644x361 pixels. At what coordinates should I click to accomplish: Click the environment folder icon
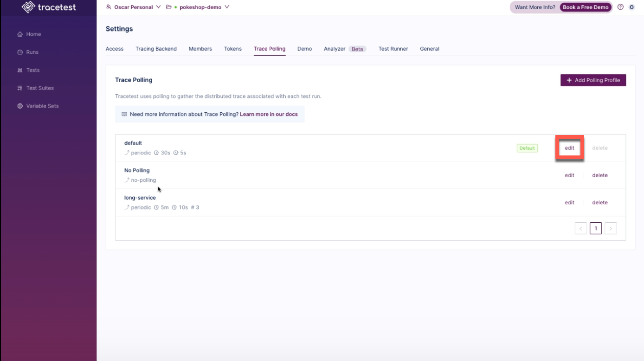click(169, 7)
